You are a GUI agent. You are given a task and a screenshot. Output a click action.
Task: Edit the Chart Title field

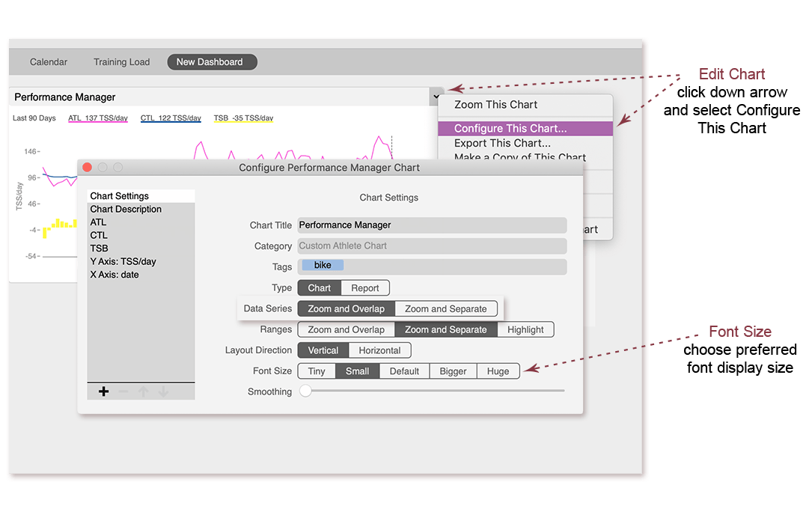(432, 225)
